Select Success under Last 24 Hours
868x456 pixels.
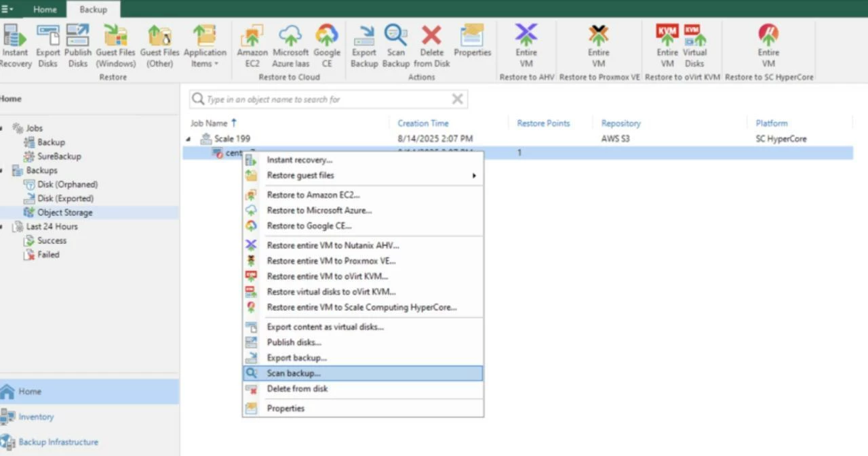coord(52,241)
